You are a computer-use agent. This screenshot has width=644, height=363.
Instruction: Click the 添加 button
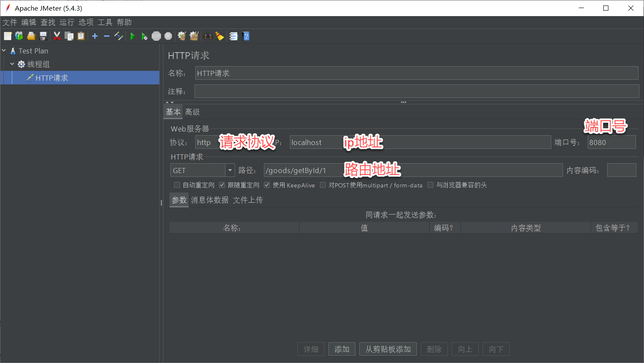tap(342, 349)
